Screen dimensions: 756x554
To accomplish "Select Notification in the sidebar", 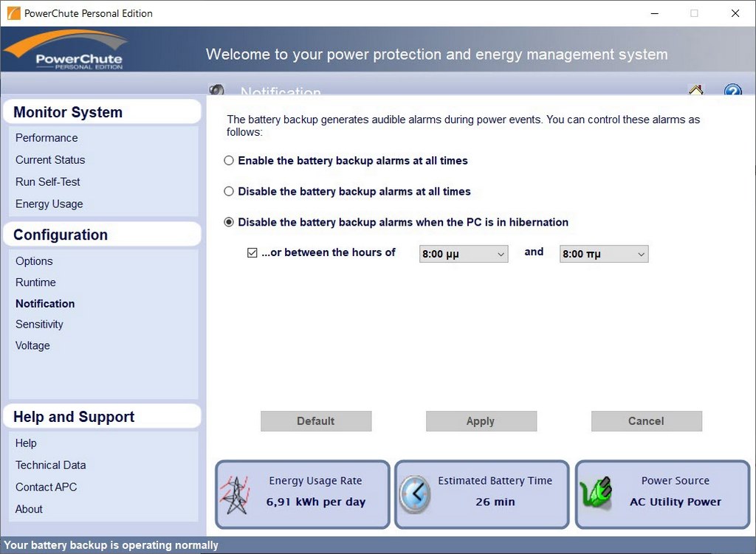I will pos(45,303).
